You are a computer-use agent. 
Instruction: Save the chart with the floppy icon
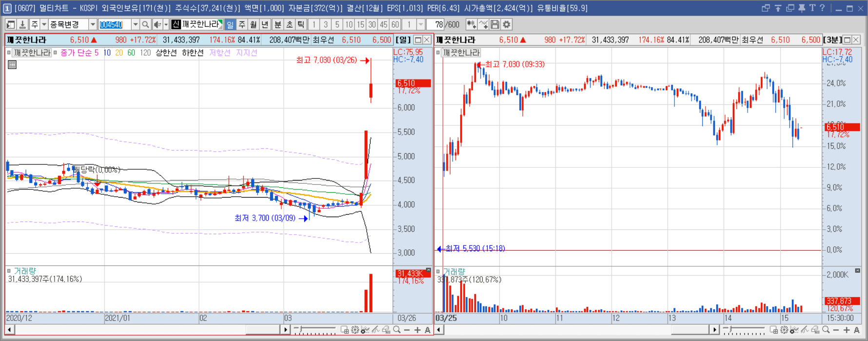495,24
